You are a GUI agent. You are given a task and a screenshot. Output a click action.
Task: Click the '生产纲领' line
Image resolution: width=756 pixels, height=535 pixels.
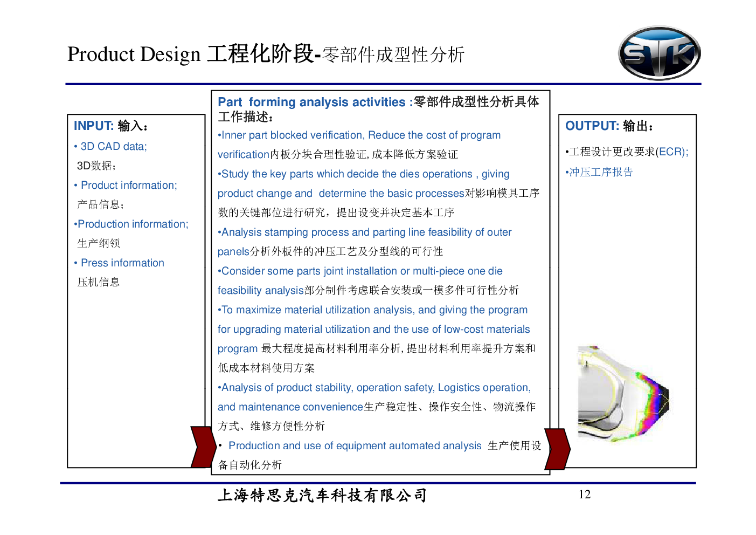pos(99,243)
